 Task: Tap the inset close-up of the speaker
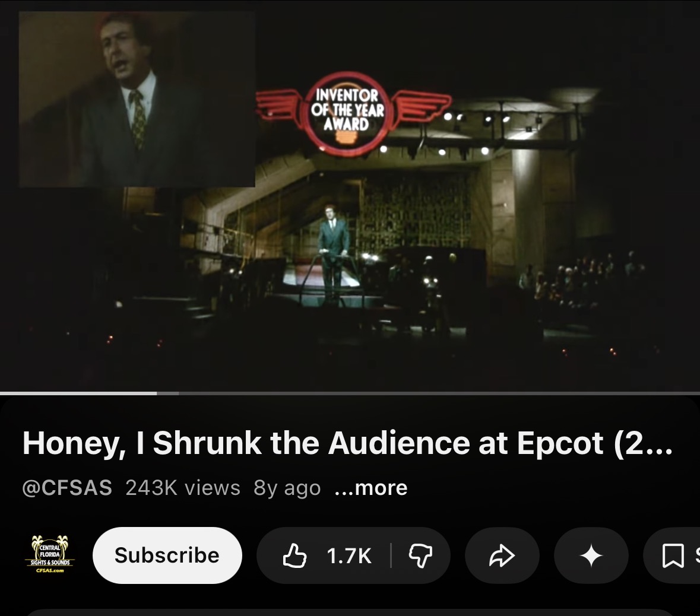(137, 99)
